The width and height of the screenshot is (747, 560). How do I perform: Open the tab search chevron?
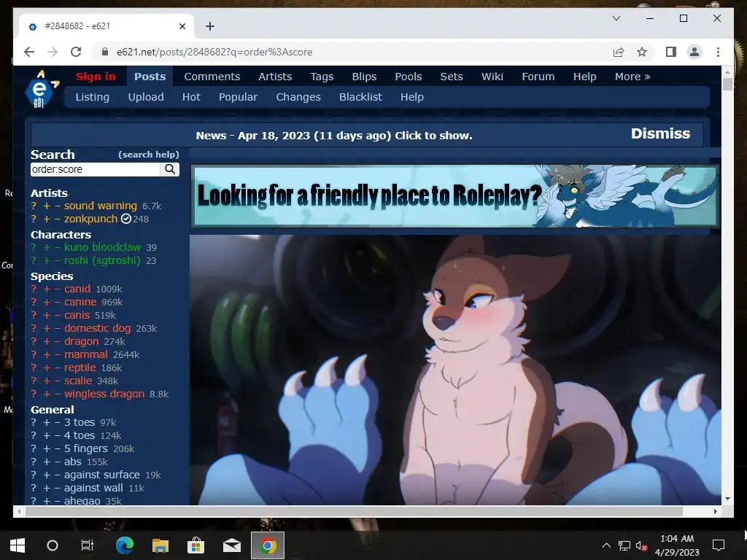pyautogui.click(x=616, y=18)
